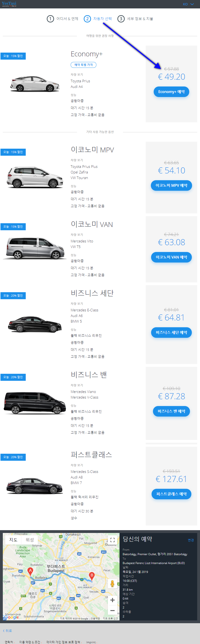Zoom out the map with minus
This screenshot has height=644, width=200.
pos(112,611)
